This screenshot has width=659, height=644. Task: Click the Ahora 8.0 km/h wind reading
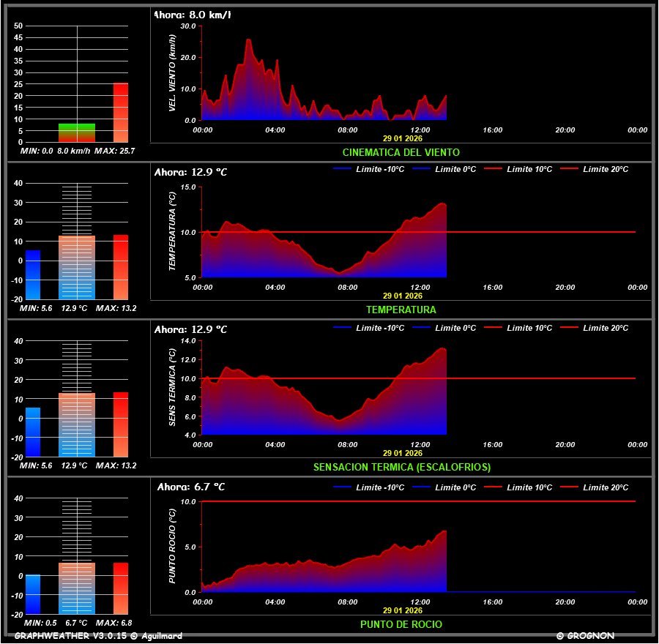(193, 15)
